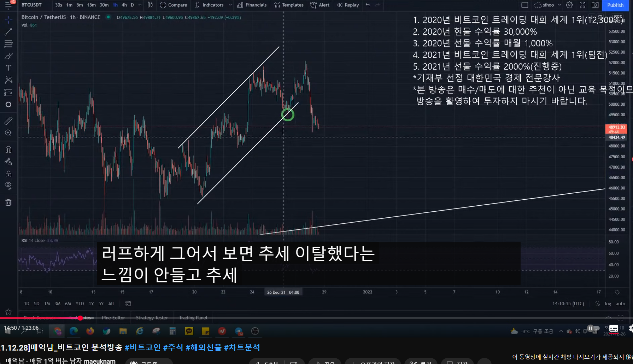
Task: Create a new Alert
Action: 320,5
